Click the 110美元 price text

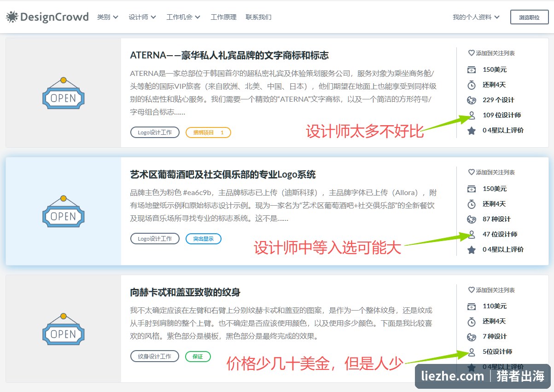(495, 306)
